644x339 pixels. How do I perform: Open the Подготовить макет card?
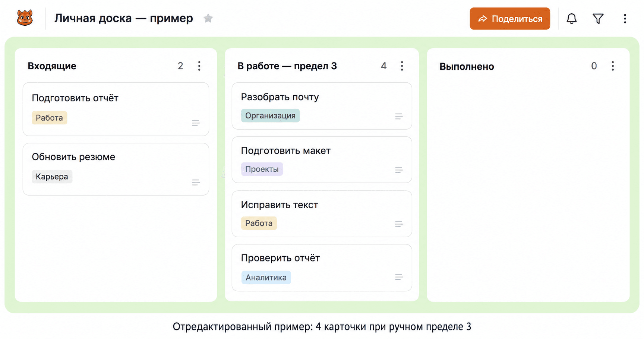322,160
